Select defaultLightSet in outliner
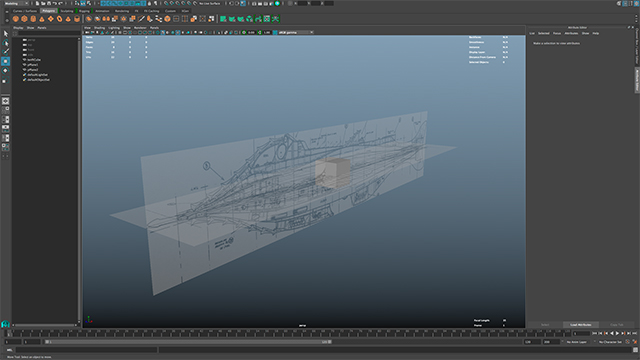 pos(38,75)
